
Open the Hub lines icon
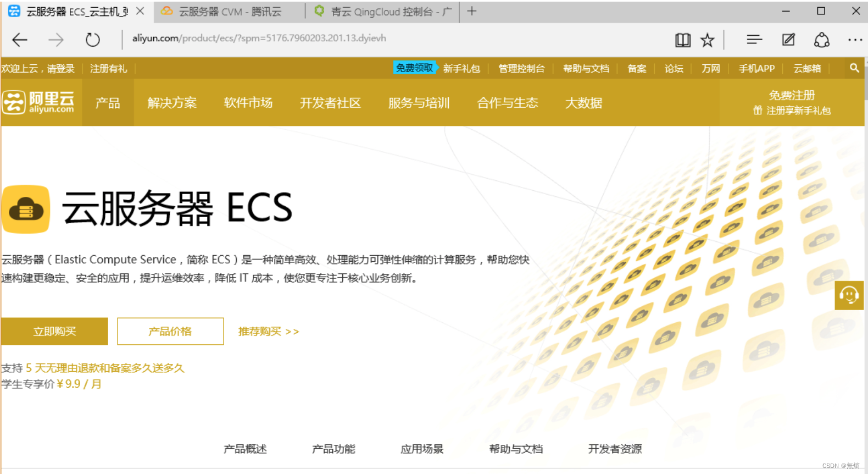click(754, 40)
